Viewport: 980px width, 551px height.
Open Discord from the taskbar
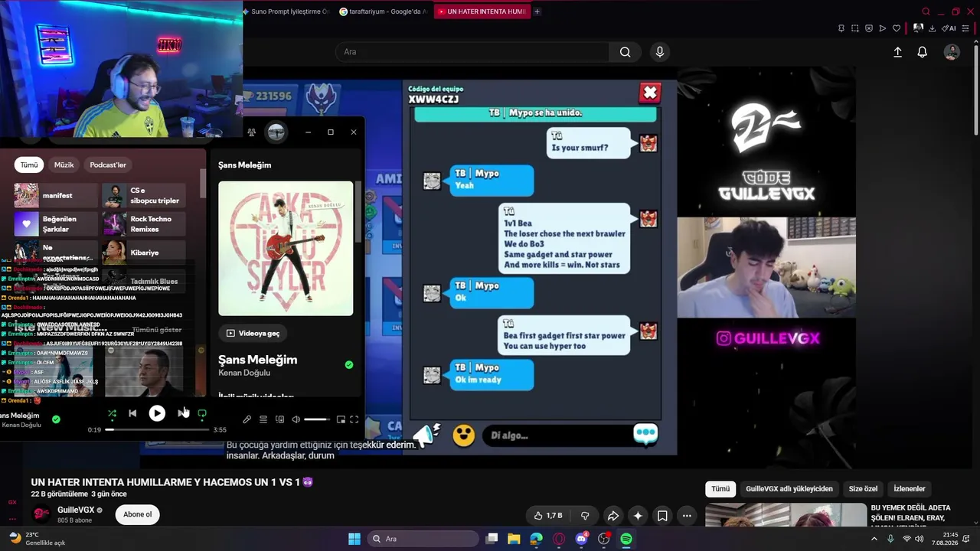pos(581,539)
